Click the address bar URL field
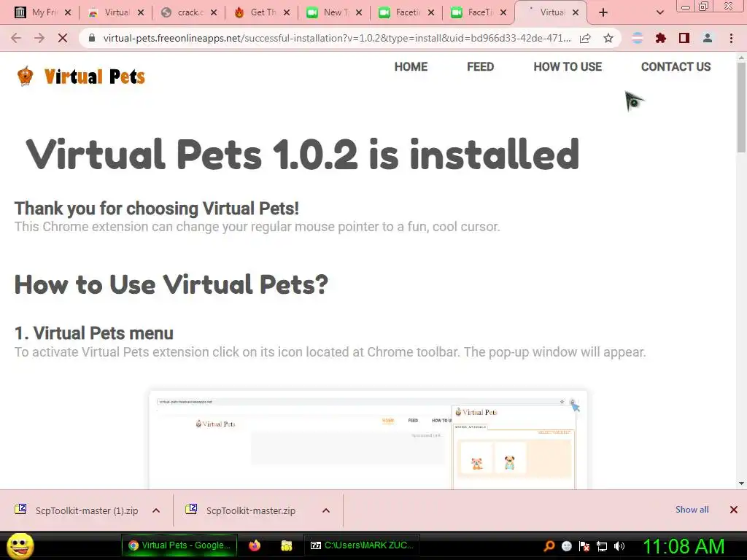Viewport: 747px width, 560px height. point(336,38)
